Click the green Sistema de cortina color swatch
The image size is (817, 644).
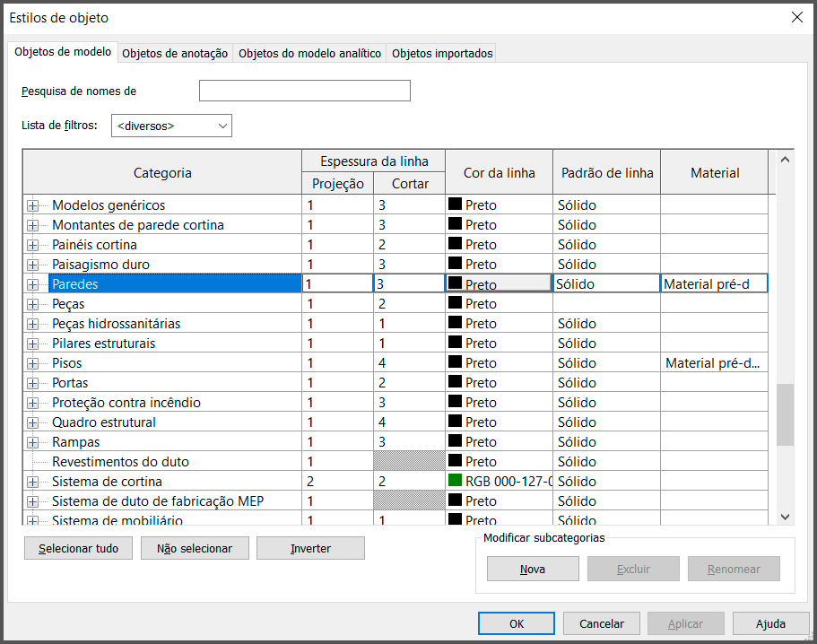[456, 482]
